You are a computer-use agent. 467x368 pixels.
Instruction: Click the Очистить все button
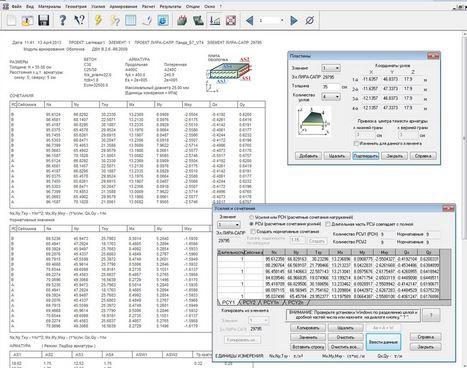tap(345, 347)
